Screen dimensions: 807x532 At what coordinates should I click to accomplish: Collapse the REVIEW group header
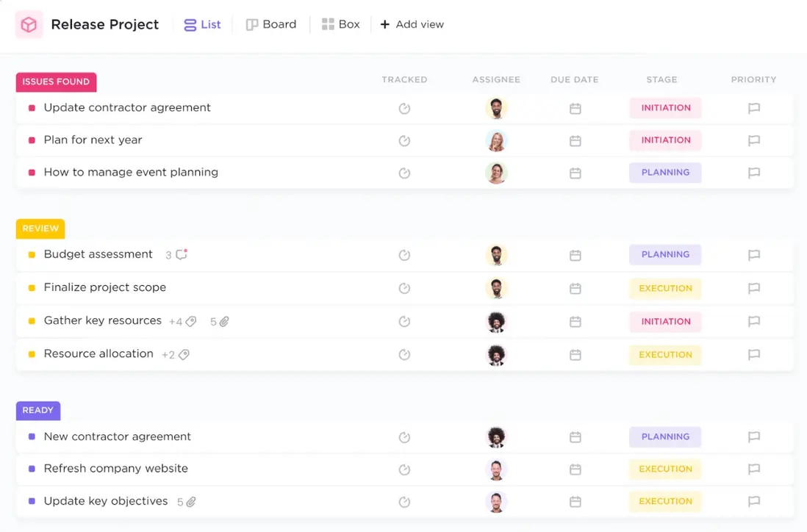(x=40, y=229)
